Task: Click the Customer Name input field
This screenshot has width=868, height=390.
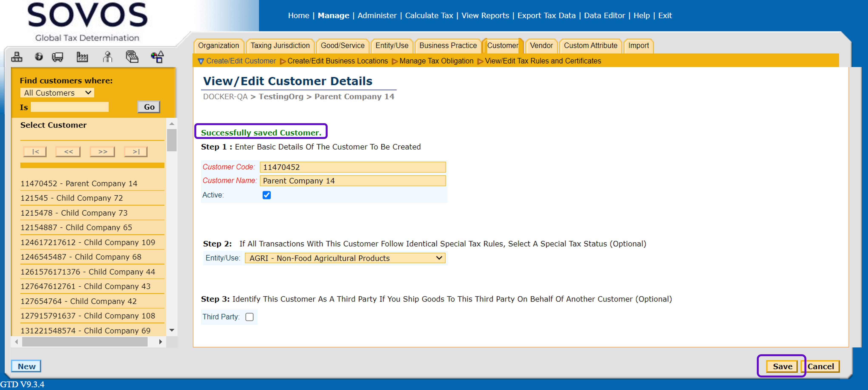Action: click(352, 181)
